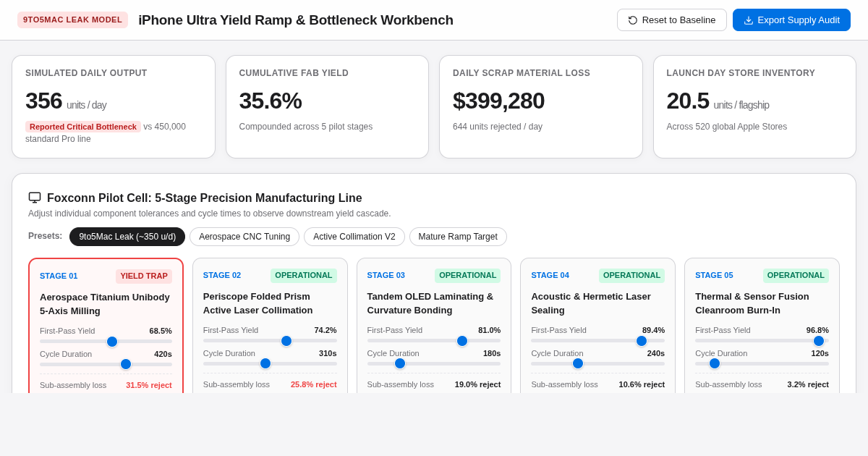Click the OPERATIONAL badge on Stage 04
This screenshot has width=868, height=456.
point(631,276)
